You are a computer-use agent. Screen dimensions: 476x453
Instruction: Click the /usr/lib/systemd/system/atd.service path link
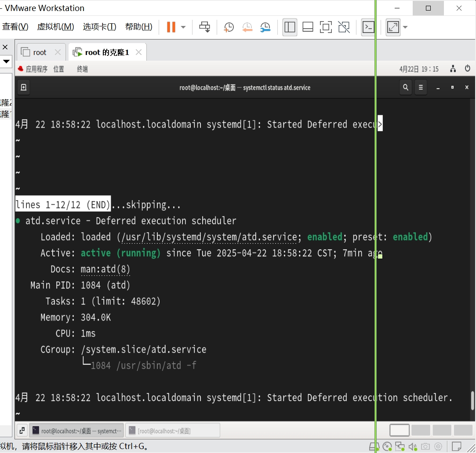[x=209, y=237]
